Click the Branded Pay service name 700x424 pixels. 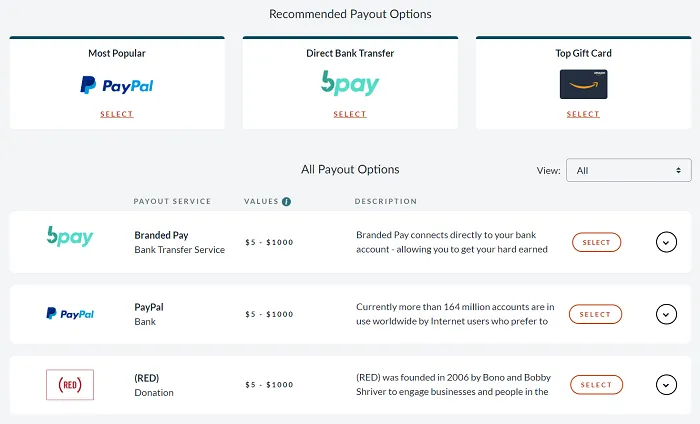161,235
